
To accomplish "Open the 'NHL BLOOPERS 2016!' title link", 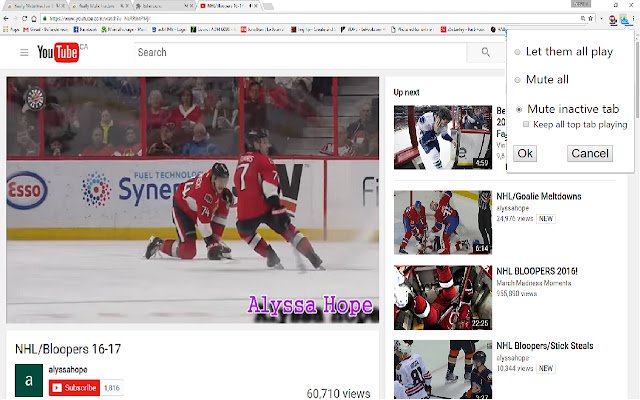I will click(x=537, y=271).
